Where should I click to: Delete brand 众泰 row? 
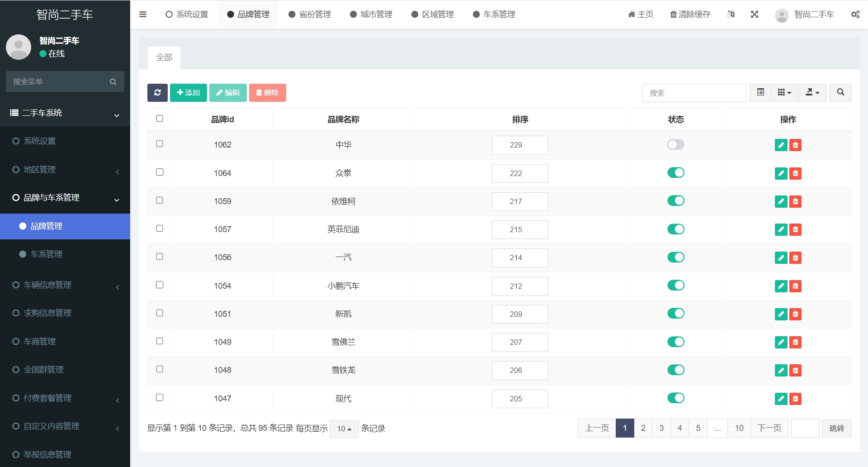pos(795,173)
